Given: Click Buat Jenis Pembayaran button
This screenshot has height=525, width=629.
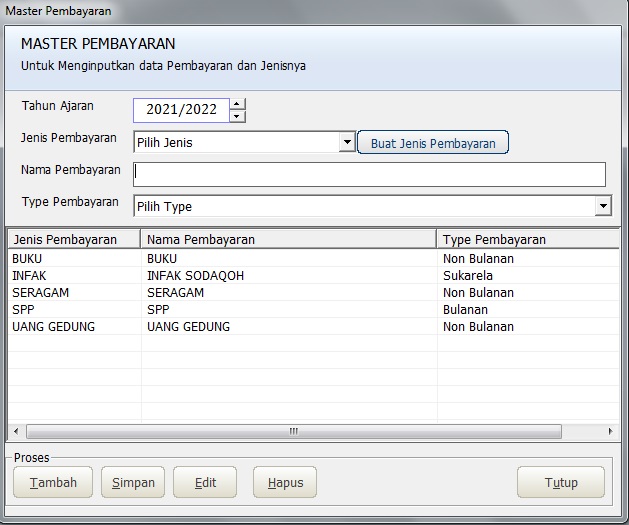Looking at the screenshot, I should click(433, 142).
